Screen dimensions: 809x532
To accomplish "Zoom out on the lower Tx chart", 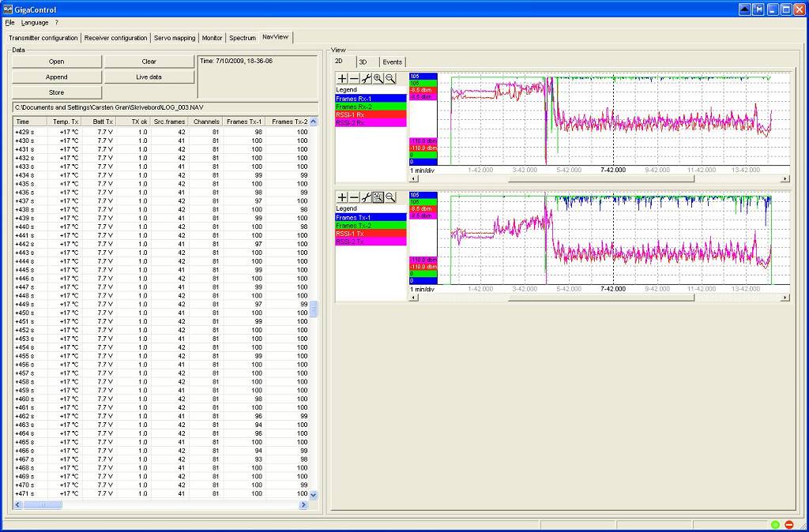I will [x=390, y=197].
